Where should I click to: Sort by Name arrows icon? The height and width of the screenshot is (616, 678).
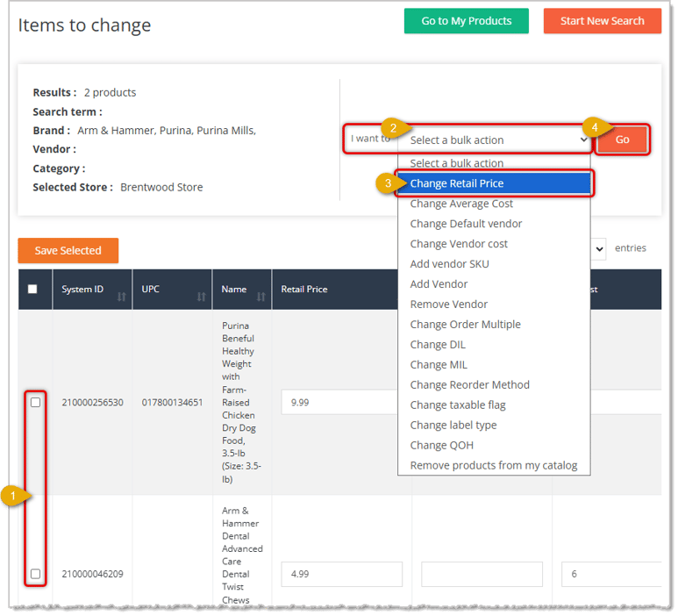(262, 298)
